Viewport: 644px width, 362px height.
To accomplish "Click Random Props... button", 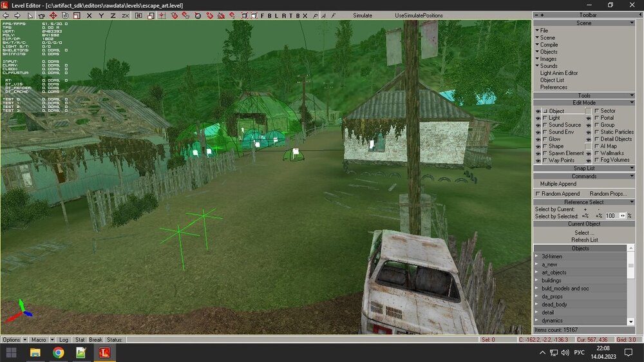I will click(608, 194).
